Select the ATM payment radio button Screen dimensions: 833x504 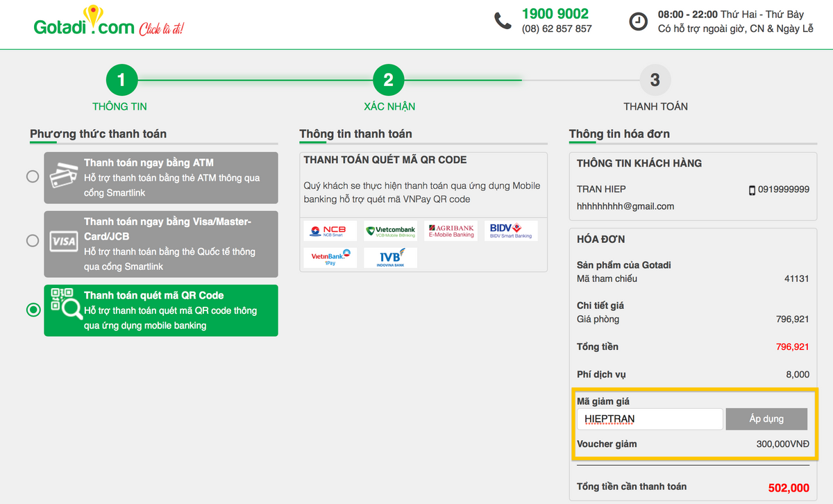pyautogui.click(x=33, y=176)
